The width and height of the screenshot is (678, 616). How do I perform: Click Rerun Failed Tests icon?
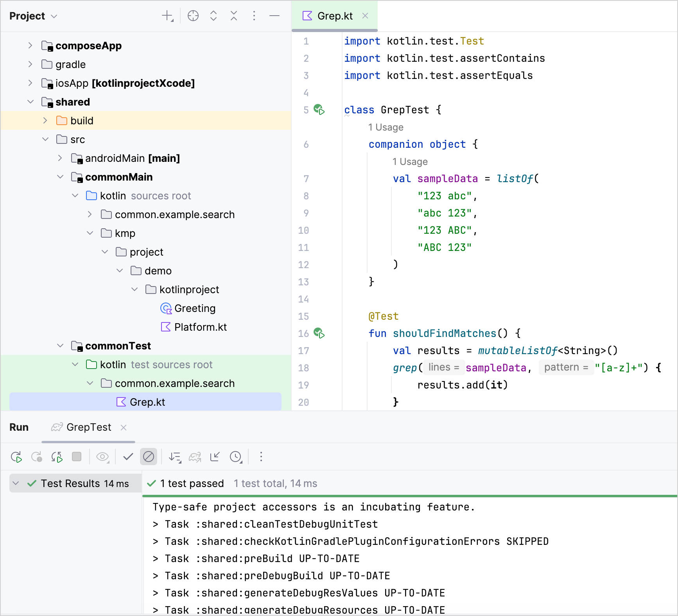click(37, 457)
